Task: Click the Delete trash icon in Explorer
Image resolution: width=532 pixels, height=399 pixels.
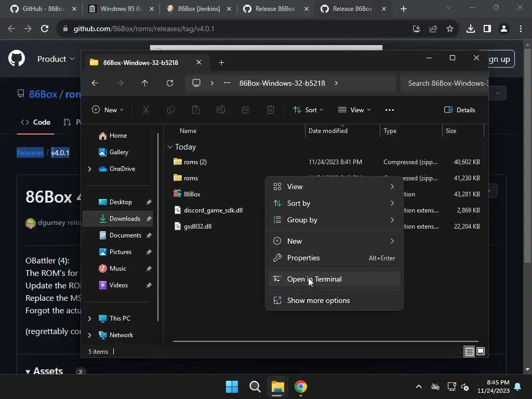Action: (x=270, y=110)
